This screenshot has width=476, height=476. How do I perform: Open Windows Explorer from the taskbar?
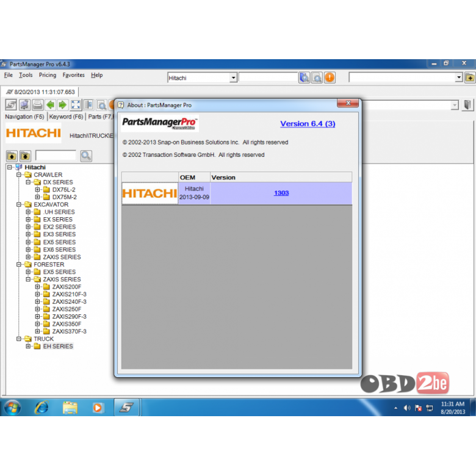tap(70, 408)
